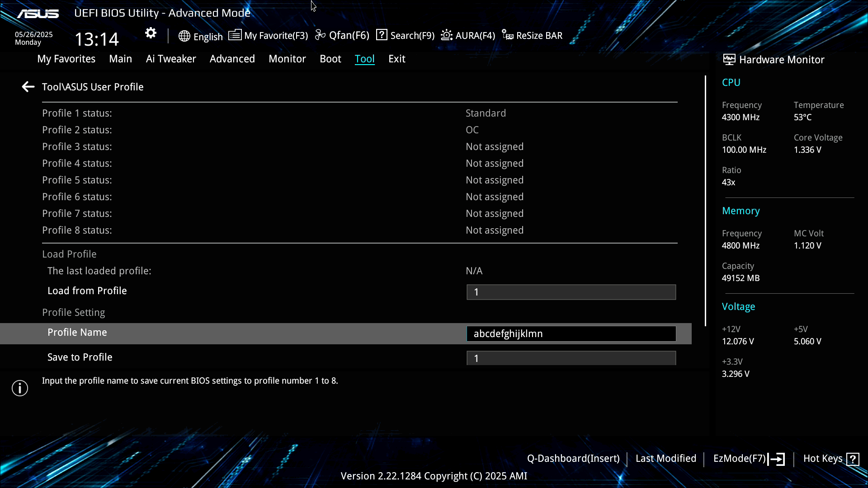Click the back arrow beside Tool\ASUS User Profile
This screenshot has height=488, width=868.
pyautogui.click(x=28, y=87)
